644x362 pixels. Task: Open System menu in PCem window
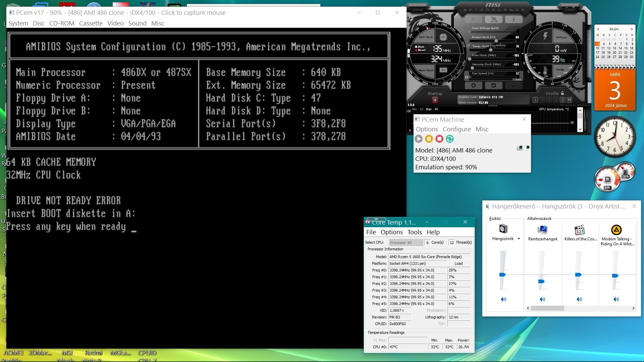[18, 23]
